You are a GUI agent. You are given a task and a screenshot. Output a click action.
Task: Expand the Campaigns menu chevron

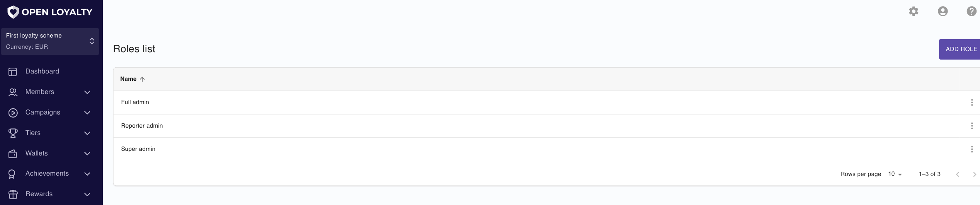click(87, 113)
